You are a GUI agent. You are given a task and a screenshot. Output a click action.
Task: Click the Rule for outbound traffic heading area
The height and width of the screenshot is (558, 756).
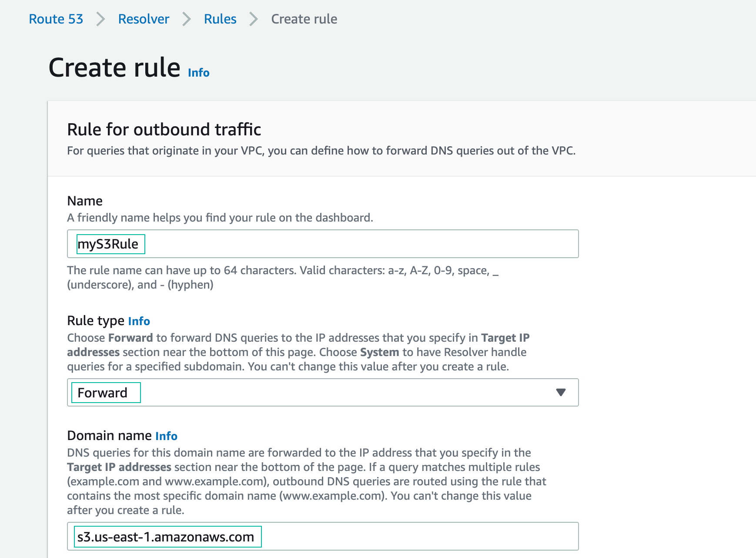point(164,129)
